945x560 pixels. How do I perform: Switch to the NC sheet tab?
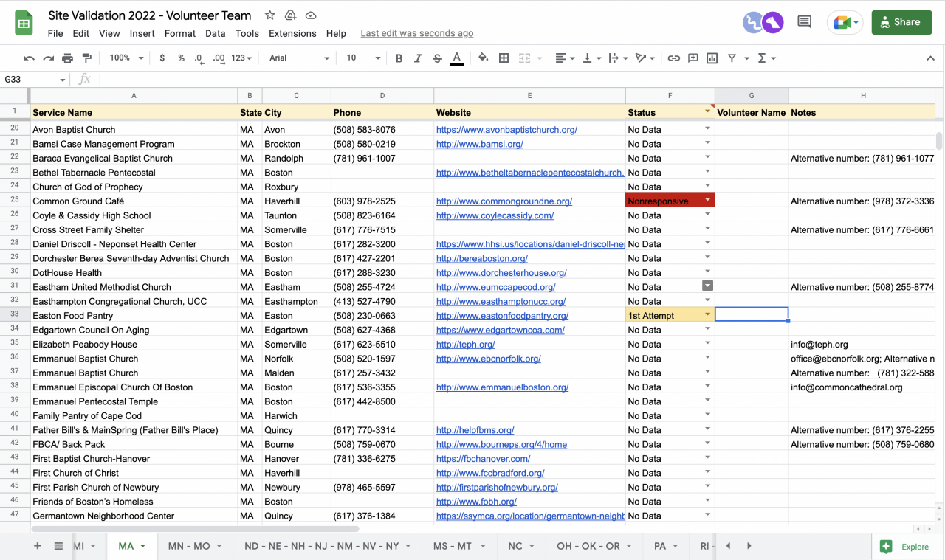[x=520, y=546]
